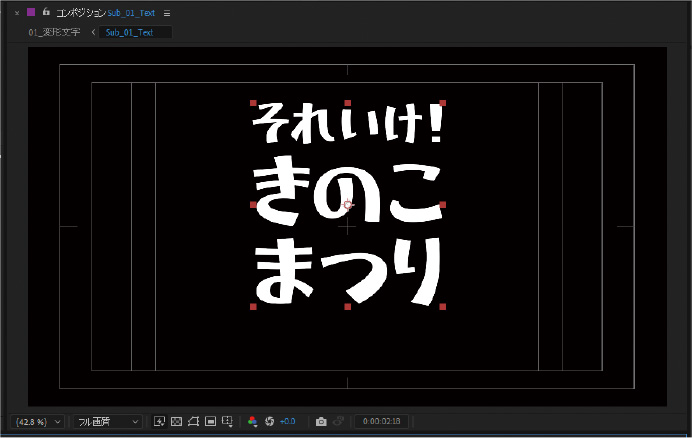
Task: Click the preview timecode 0:00:02:18
Action: pyautogui.click(x=378, y=422)
